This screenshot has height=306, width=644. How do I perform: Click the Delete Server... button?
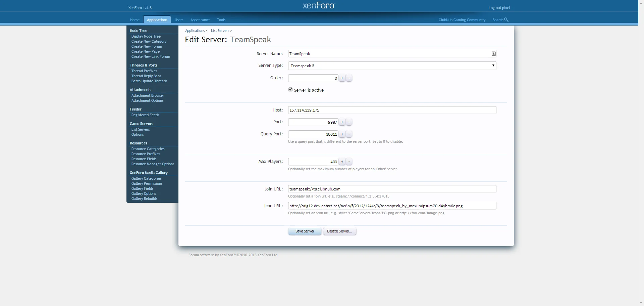coord(339,231)
